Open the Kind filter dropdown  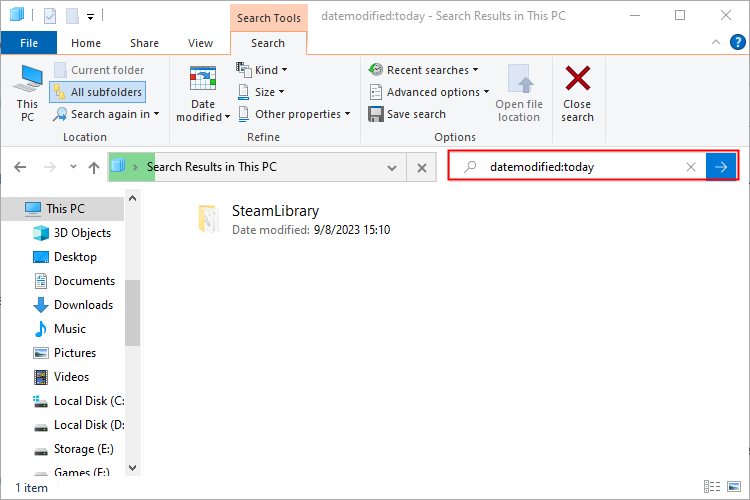[x=262, y=70]
